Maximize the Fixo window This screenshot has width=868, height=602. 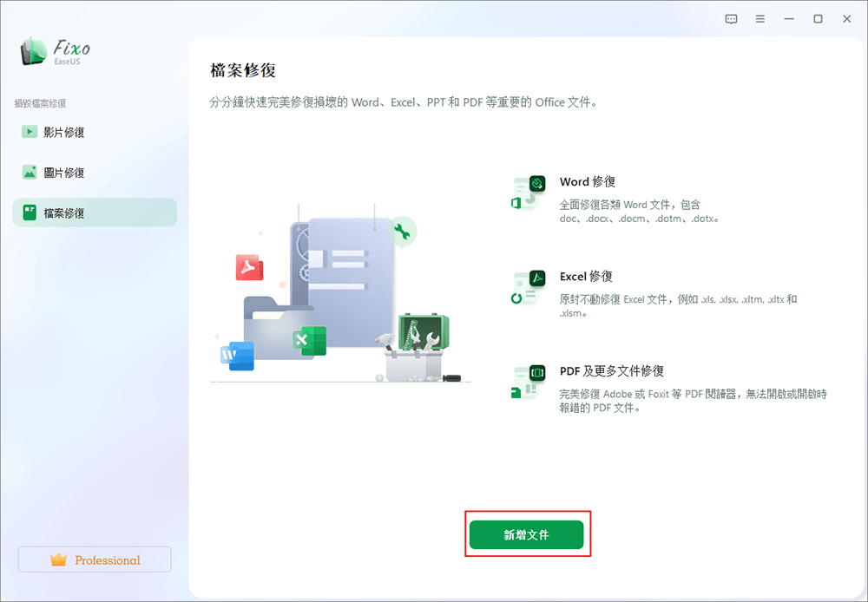click(x=818, y=19)
